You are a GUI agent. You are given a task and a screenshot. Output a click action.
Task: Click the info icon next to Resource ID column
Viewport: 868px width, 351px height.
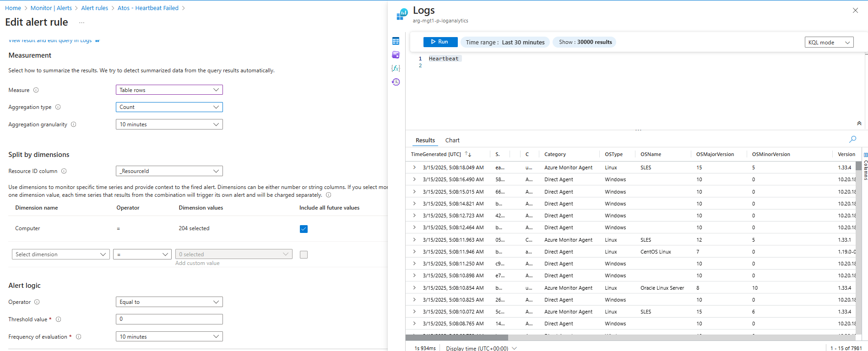pyautogui.click(x=64, y=171)
